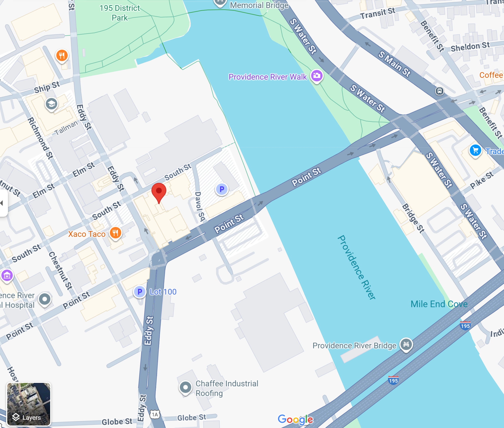Click the bus stop icon on S Main St
The height and width of the screenshot is (428, 504).
(439, 91)
